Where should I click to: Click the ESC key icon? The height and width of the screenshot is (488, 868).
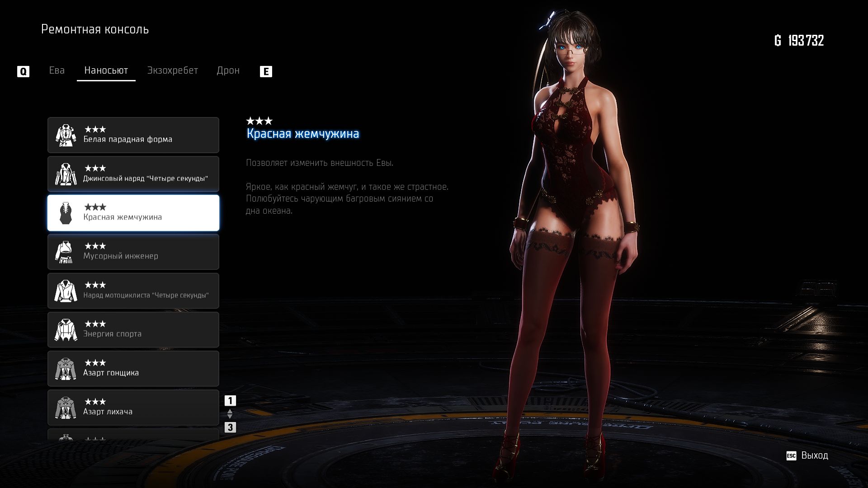coord(791,456)
